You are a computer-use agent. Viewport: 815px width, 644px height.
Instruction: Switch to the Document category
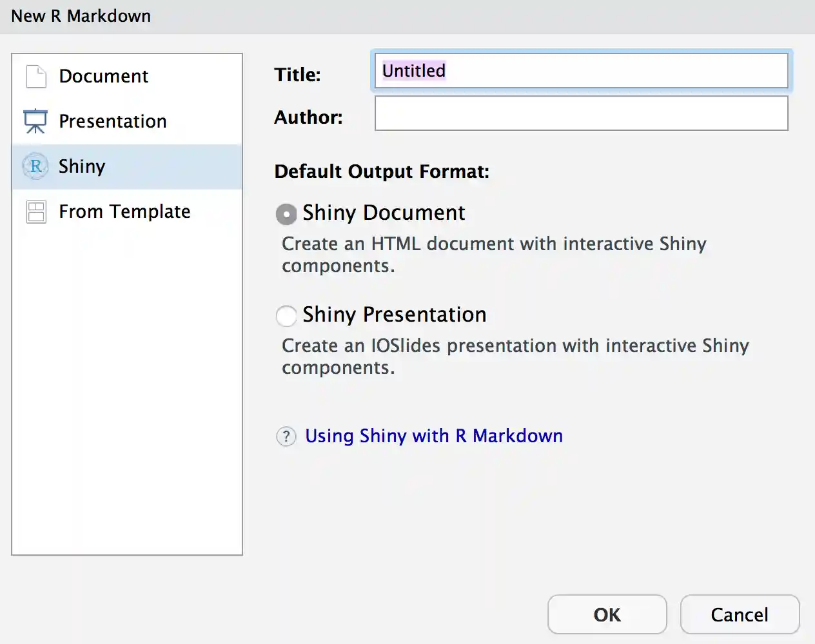[104, 76]
